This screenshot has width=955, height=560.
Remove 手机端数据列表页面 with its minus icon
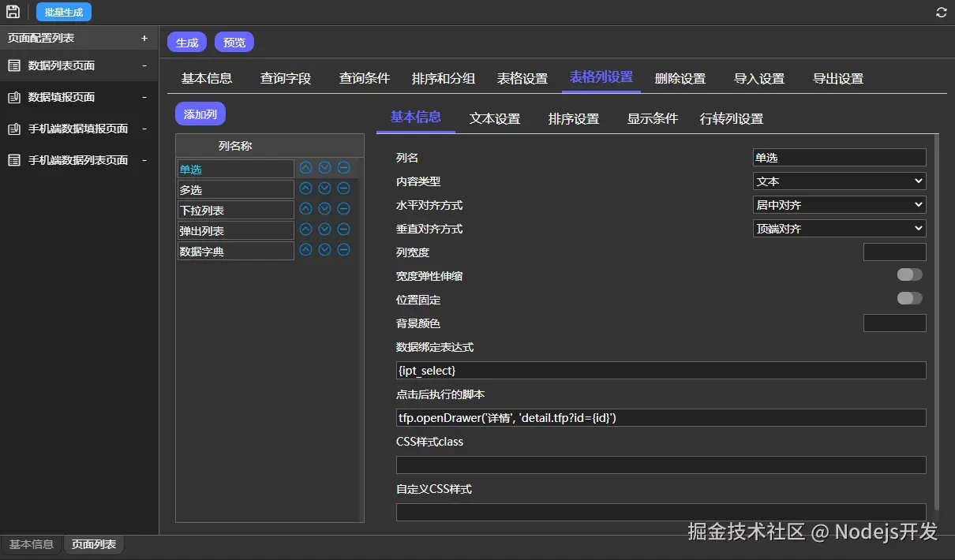pos(144,160)
